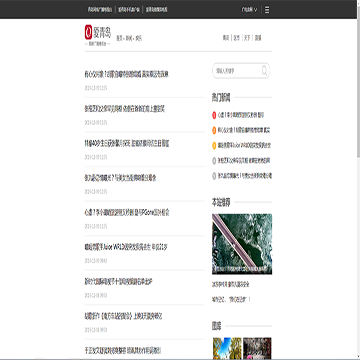Open the headline starting with 有心仪对象
360x360 pixels.
click(x=127, y=74)
